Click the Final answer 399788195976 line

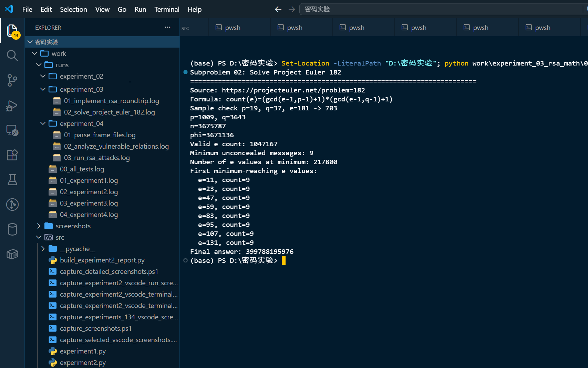242,251
